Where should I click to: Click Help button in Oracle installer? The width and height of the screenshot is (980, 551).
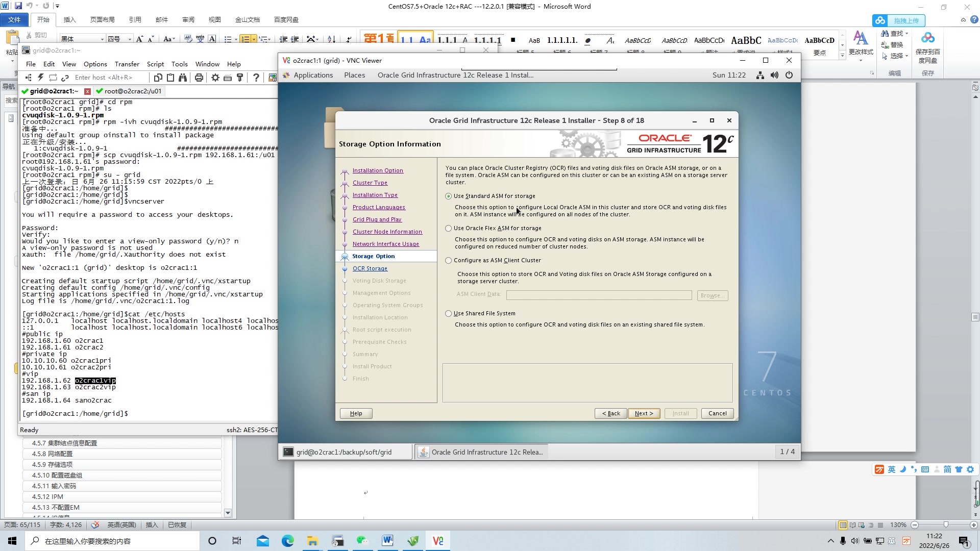pos(356,414)
